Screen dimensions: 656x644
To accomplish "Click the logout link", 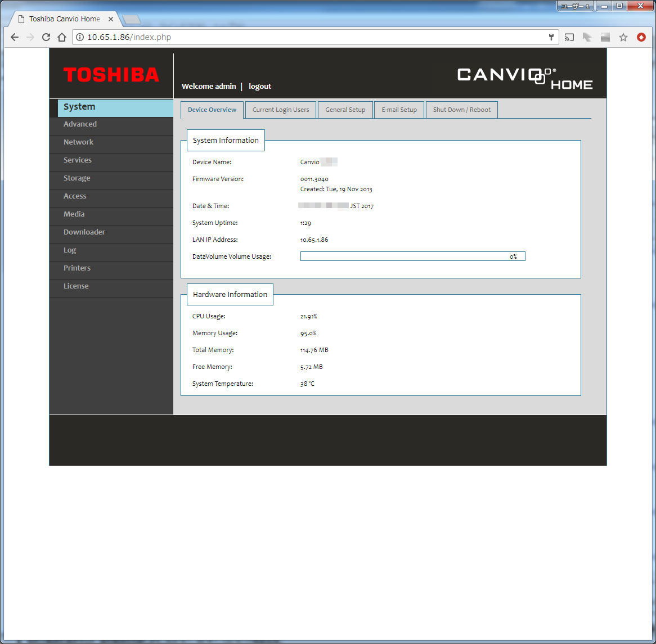I will click(x=260, y=87).
